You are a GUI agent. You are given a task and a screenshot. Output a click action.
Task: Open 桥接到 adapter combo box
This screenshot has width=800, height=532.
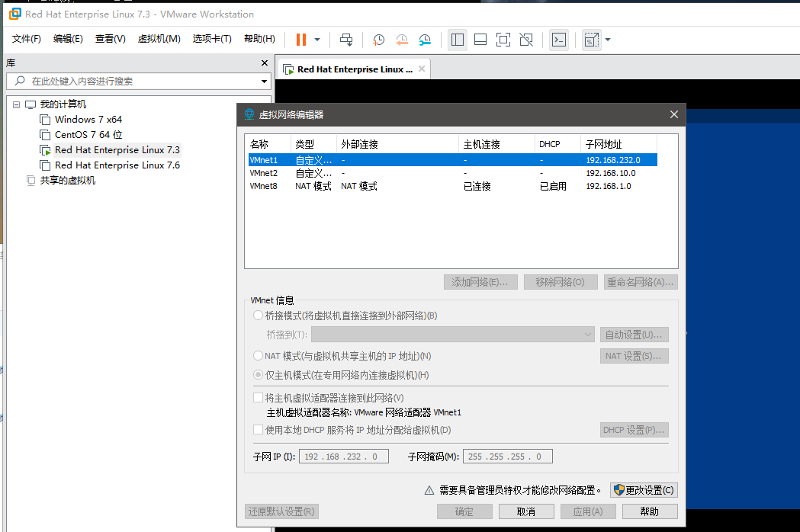[452, 335]
